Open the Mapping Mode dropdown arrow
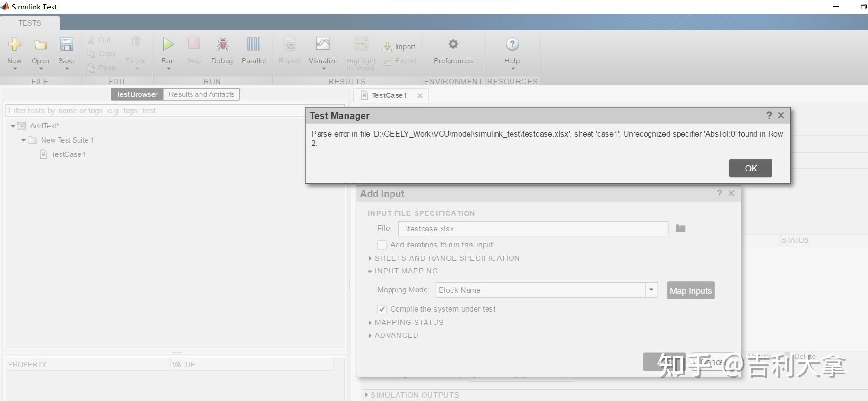Screen dimensions: 868x401 coord(651,290)
